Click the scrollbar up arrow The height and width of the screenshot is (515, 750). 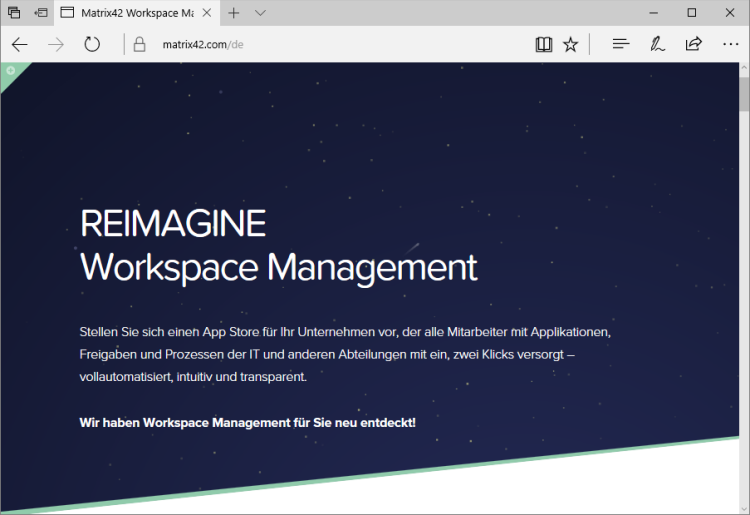coord(743,69)
